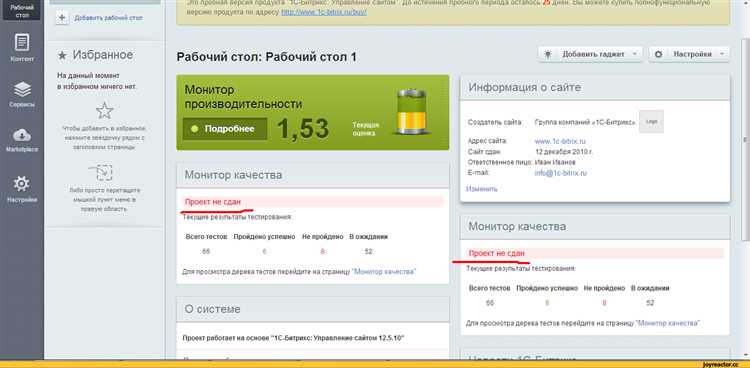Open the 1c-bitrix.ru/buy link in banner

(324, 12)
